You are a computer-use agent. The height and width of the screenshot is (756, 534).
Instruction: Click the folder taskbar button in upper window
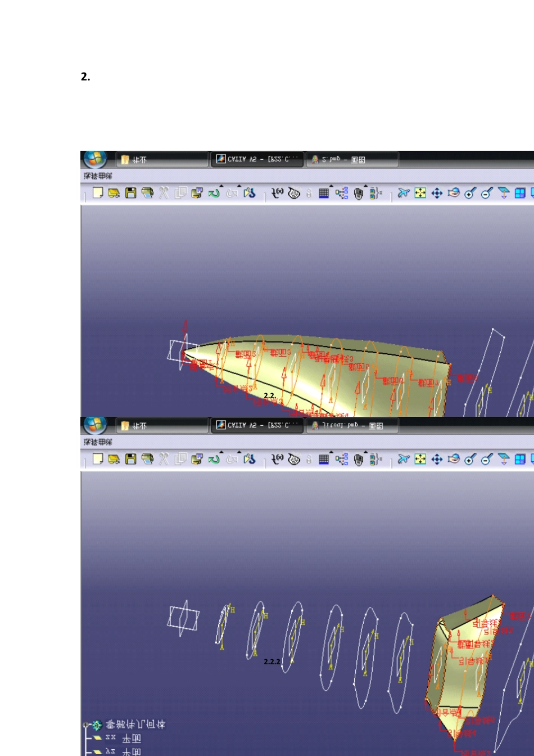point(161,160)
